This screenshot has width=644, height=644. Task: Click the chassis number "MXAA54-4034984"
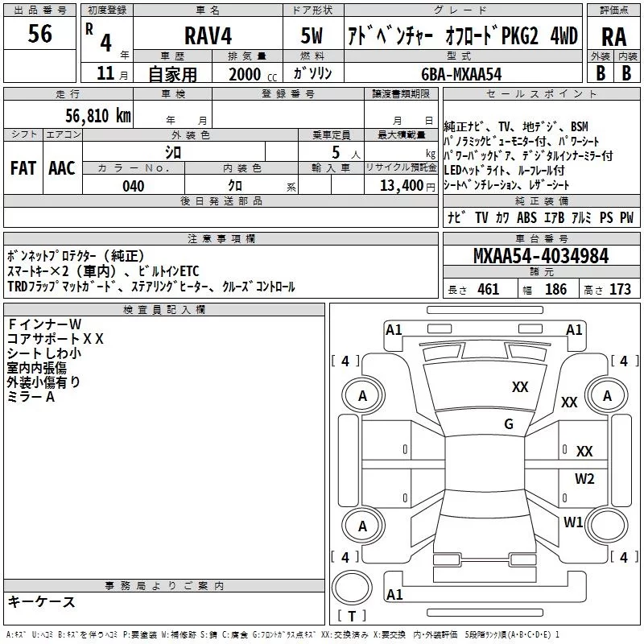[541, 256]
